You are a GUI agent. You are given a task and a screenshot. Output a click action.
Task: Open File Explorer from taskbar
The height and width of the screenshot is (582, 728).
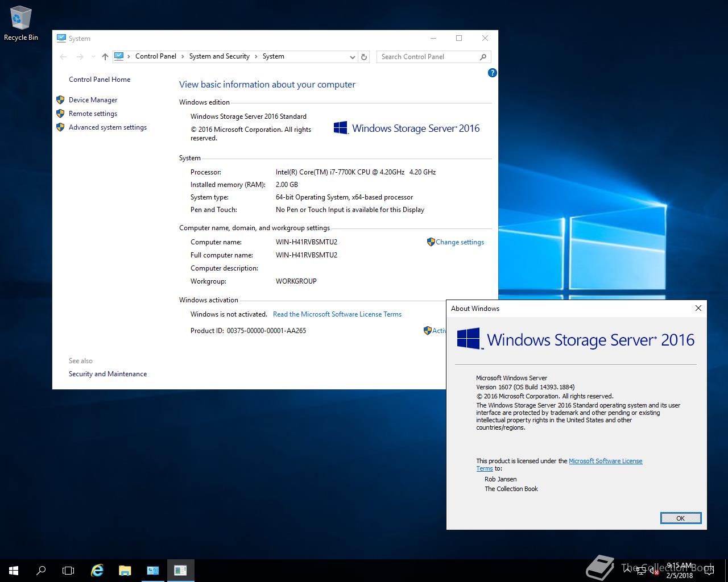click(125, 571)
